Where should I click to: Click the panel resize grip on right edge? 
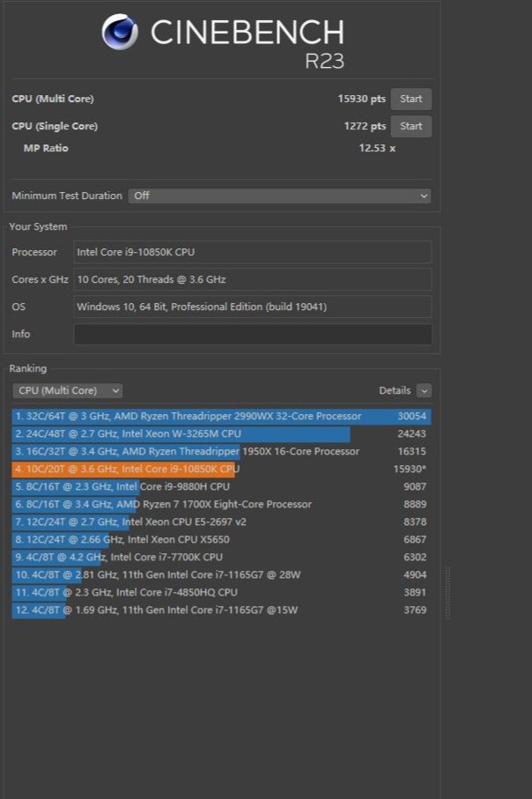click(x=447, y=592)
